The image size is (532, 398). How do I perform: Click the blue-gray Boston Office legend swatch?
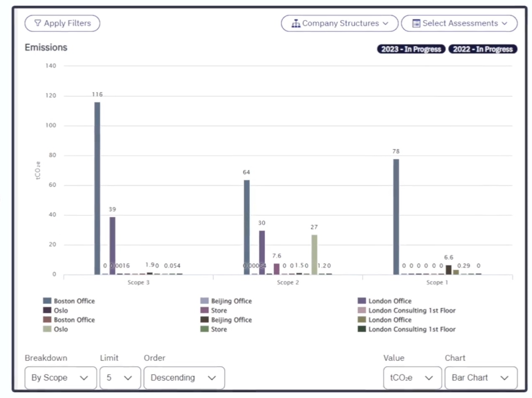(x=47, y=301)
